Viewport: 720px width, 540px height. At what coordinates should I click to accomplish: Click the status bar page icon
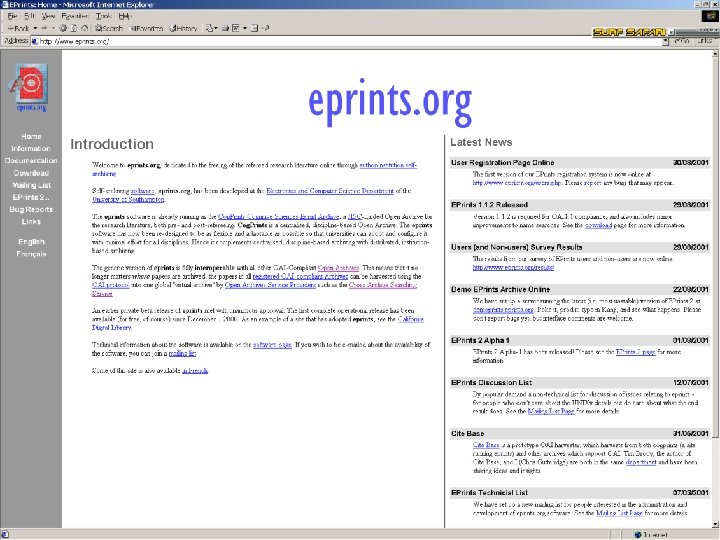[x=5, y=535]
